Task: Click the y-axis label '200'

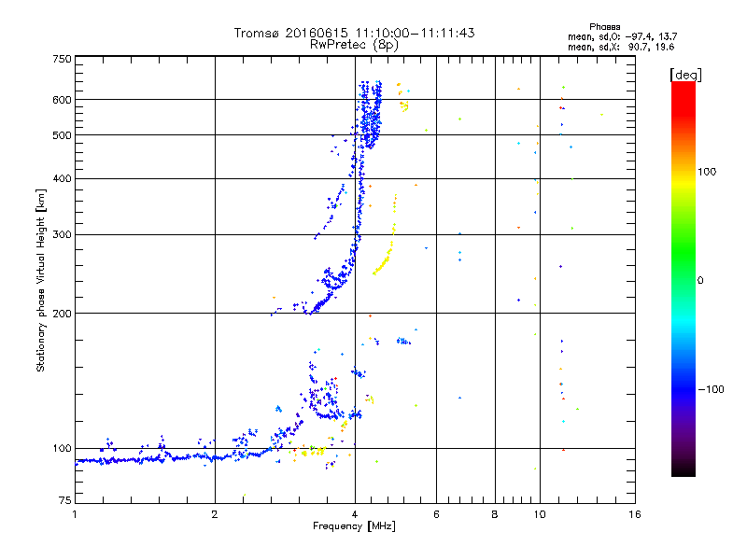Action: 62,314
